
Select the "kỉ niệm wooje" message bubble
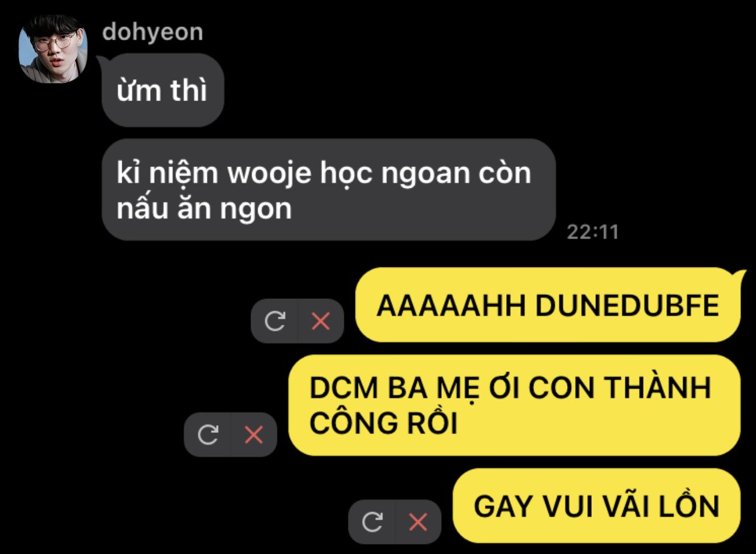[328, 190]
